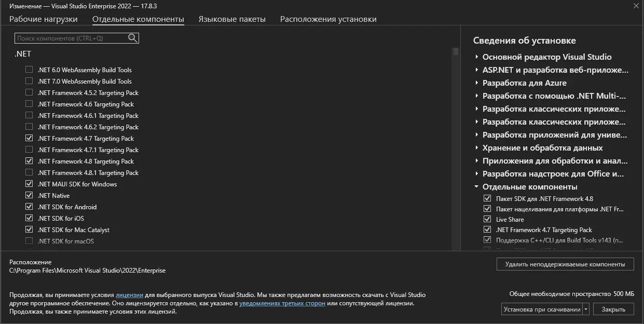Collapse the Отдельные компоненты details section

point(477,187)
